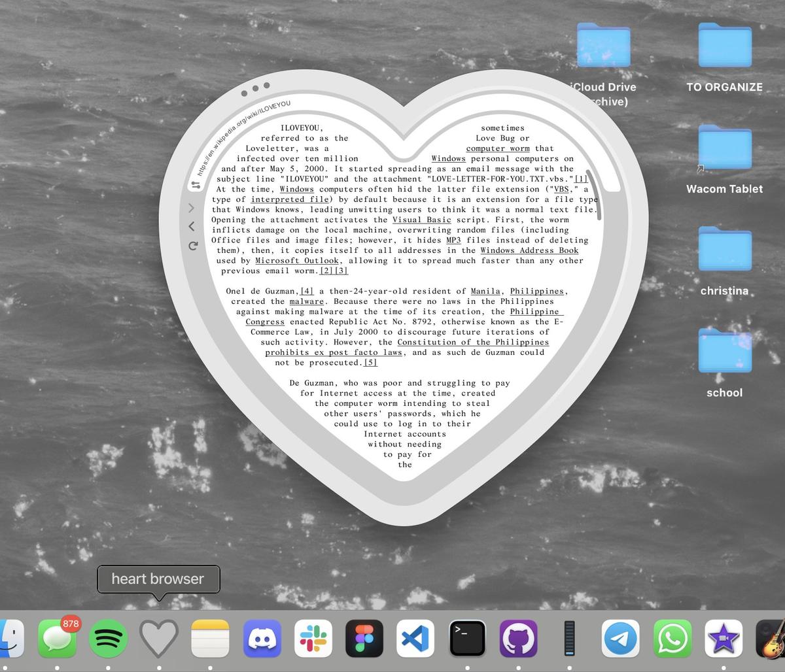Click the heart browser back arrow
Screen dimensions: 785x672
point(192,226)
